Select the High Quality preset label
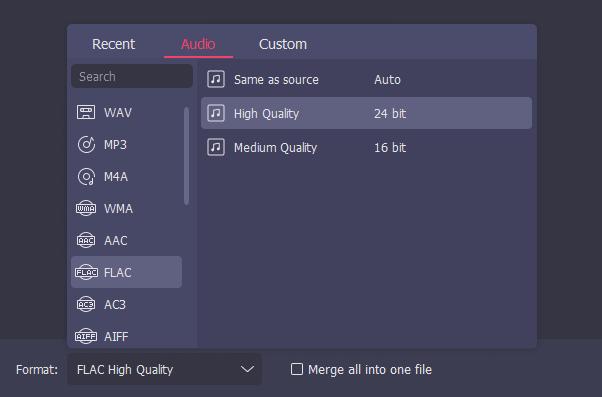Image resolution: width=602 pixels, height=397 pixels. pos(266,114)
